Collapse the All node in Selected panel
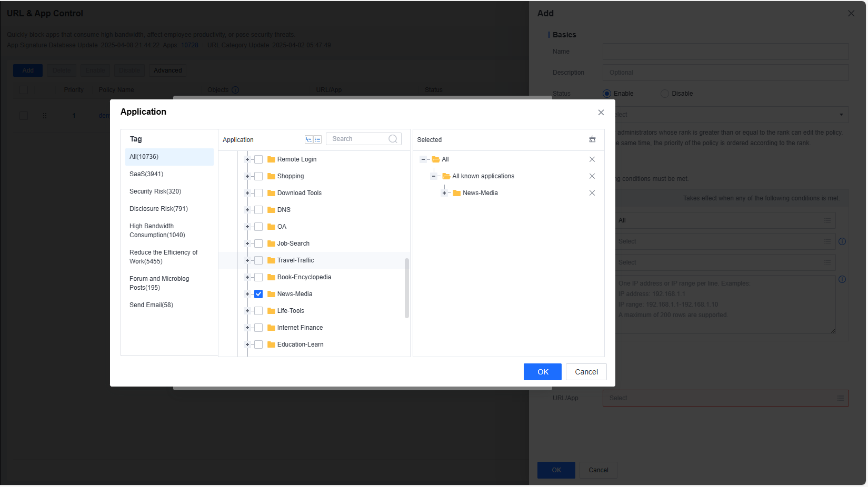Viewport: 868px width, 487px height. (x=423, y=159)
